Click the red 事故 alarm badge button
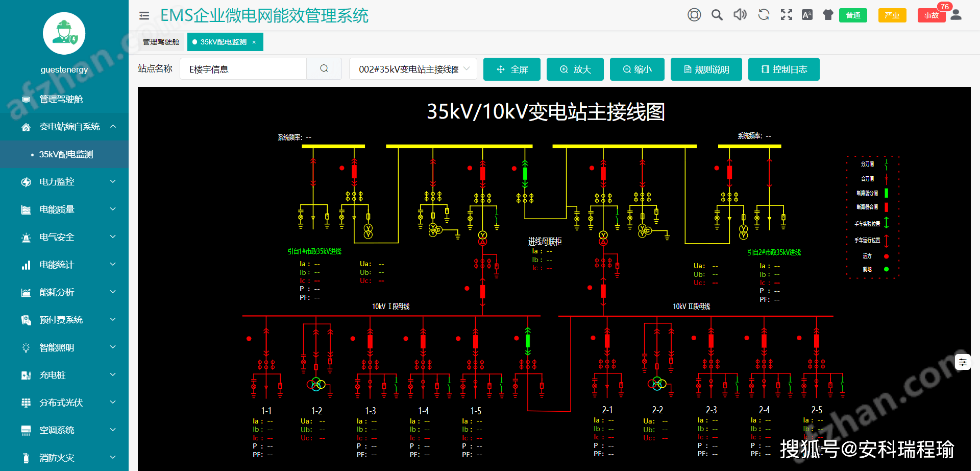 coord(931,15)
